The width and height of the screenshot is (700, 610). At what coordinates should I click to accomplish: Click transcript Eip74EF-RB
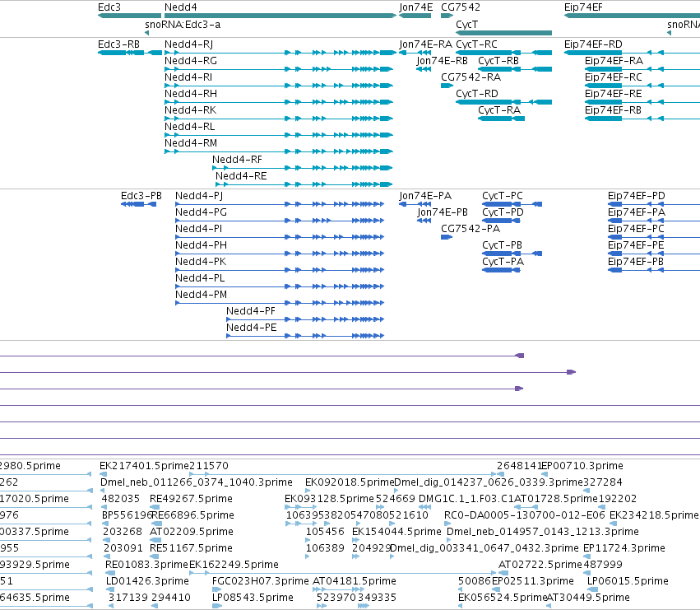[x=642, y=119]
